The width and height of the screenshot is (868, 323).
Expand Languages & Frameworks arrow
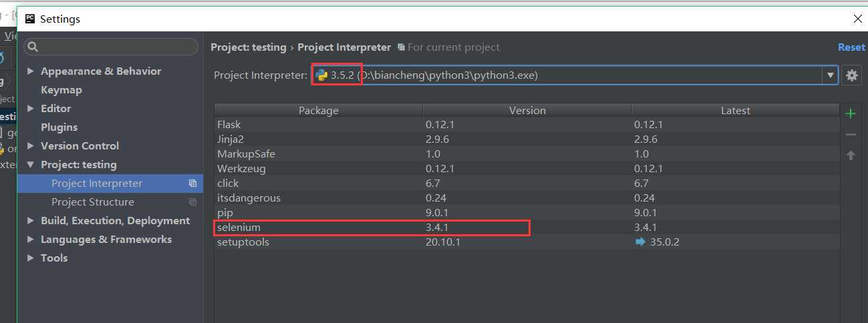pos(31,240)
